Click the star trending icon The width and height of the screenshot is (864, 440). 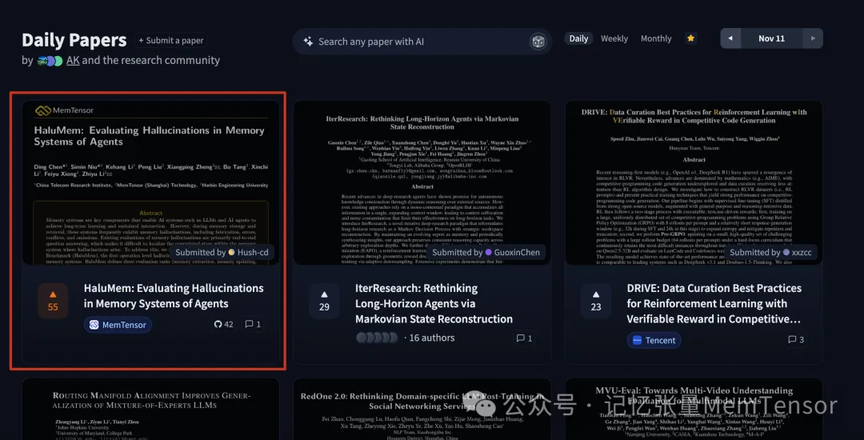(x=691, y=39)
